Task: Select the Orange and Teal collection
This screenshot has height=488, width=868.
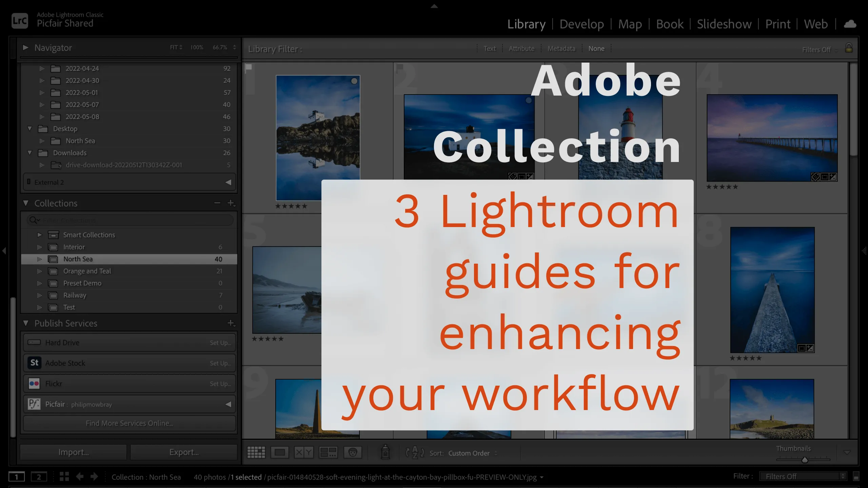Action: (x=129, y=271)
